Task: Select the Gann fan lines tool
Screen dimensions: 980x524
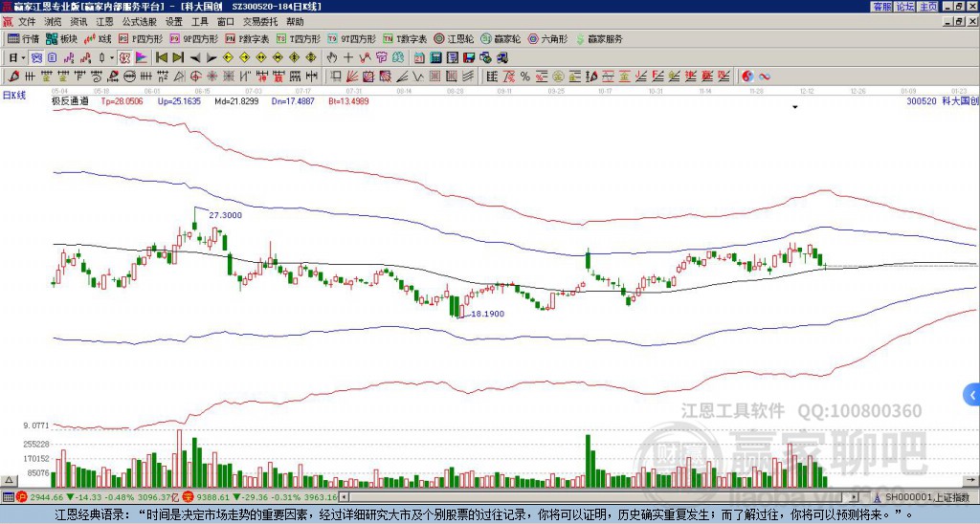Action: click(x=352, y=76)
